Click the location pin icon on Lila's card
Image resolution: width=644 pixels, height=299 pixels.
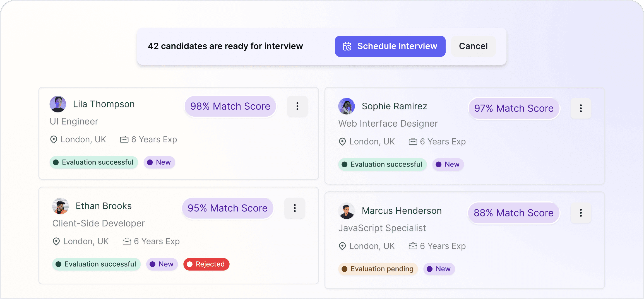(54, 139)
